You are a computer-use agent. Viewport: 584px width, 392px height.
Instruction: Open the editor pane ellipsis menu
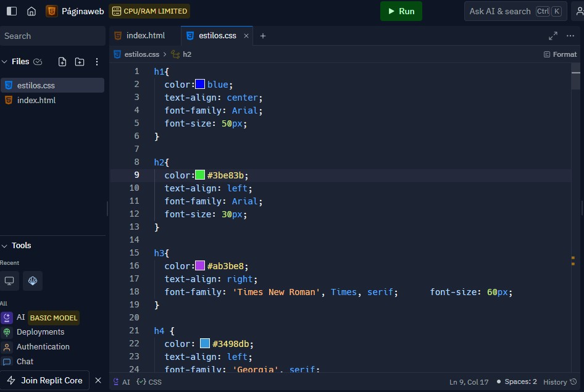(570, 36)
